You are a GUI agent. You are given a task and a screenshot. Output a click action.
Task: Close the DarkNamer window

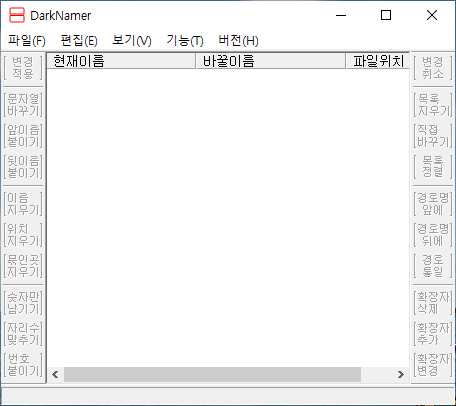tap(432, 15)
